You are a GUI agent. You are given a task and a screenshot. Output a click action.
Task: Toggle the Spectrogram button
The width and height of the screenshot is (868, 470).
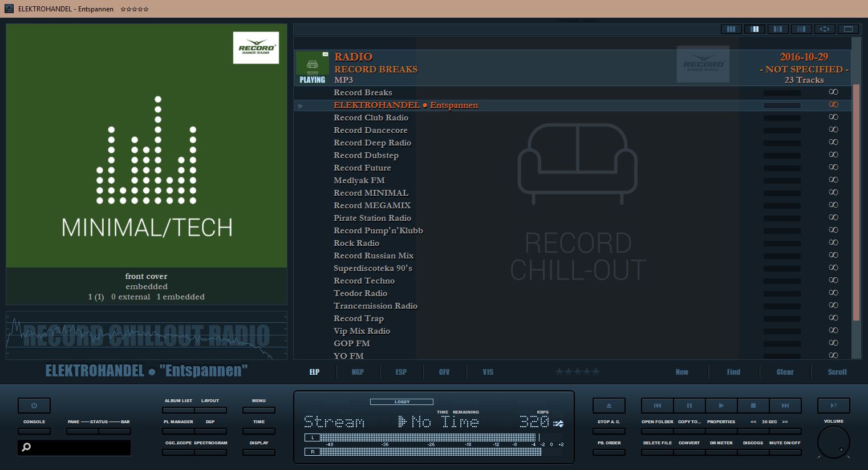[210, 452]
